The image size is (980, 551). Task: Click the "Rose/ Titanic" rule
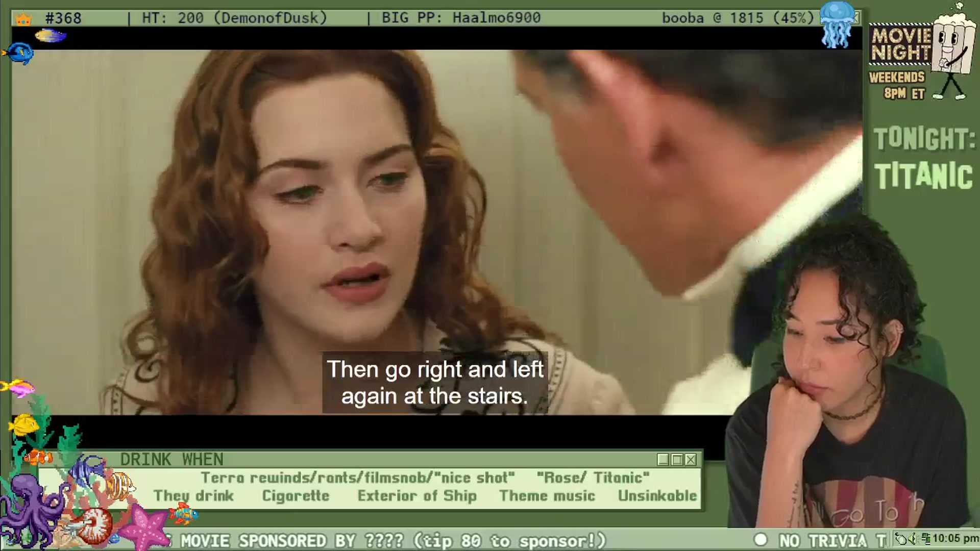click(593, 478)
